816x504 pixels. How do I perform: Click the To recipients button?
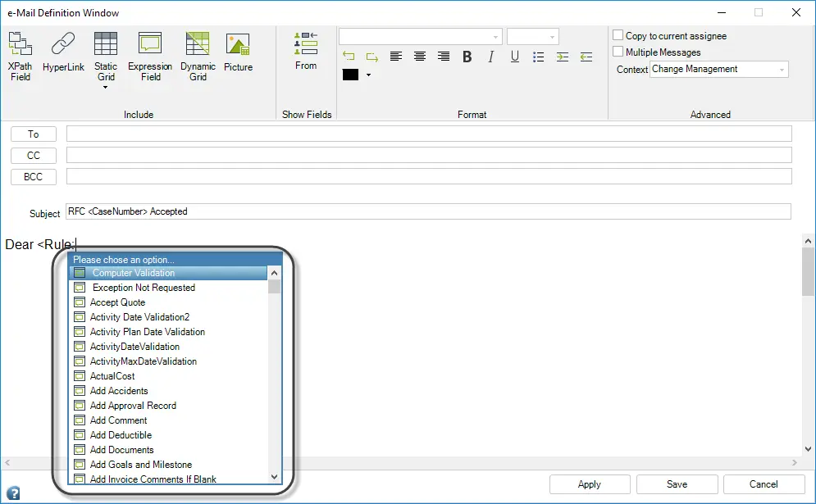click(x=34, y=134)
